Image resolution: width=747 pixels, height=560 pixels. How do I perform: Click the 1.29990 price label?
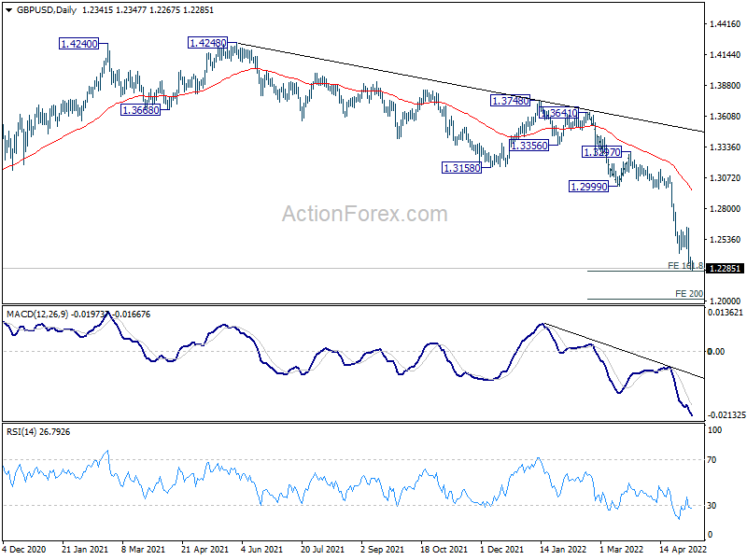click(x=589, y=187)
